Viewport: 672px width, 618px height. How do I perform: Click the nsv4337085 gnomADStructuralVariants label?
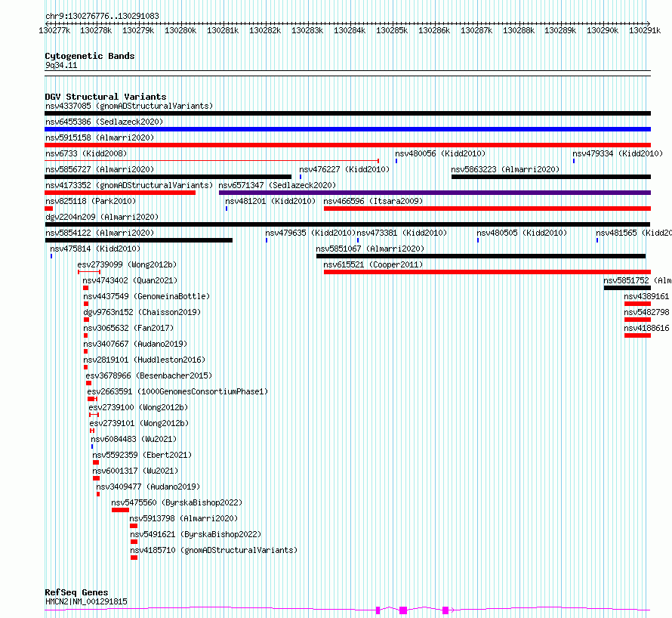coord(129,106)
